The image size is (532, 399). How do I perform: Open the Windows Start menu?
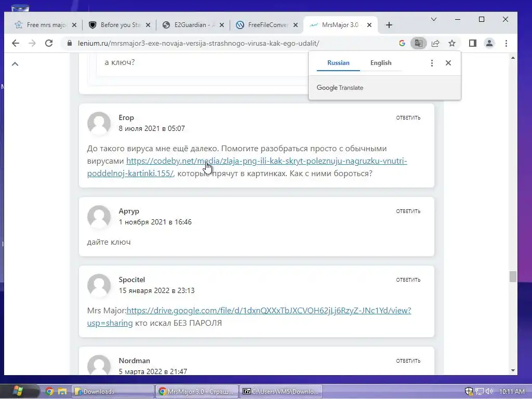pyautogui.click(x=17, y=391)
